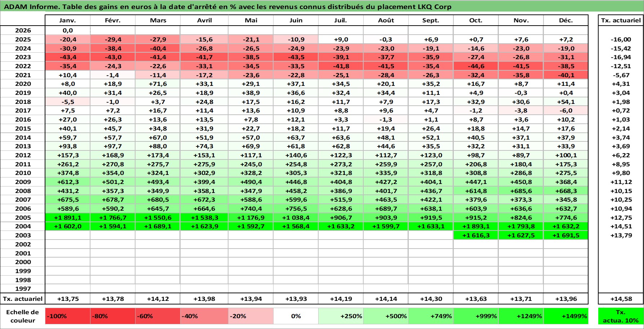The image size is (644, 329).
Task: Pick the 0% white legend cell
Action: coord(296,316)
